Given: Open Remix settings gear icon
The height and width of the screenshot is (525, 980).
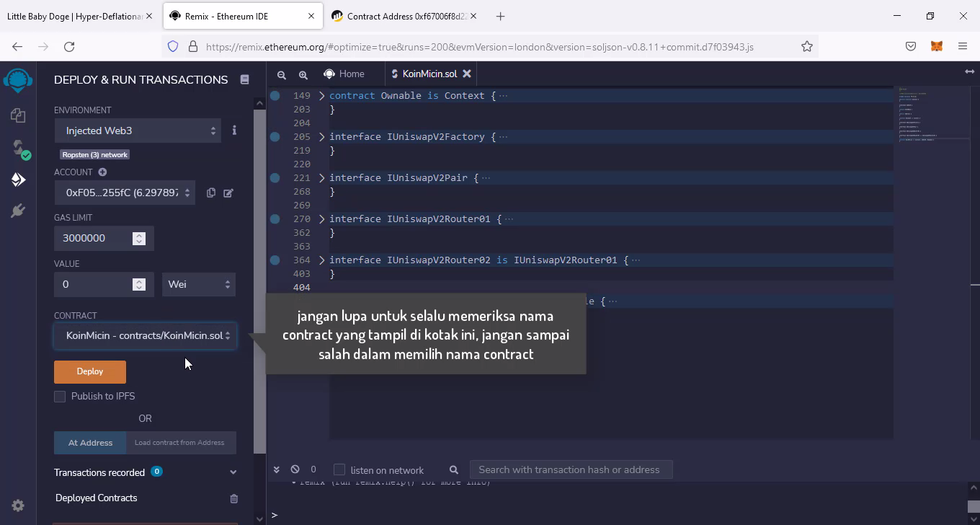Looking at the screenshot, I should (x=18, y=506).
